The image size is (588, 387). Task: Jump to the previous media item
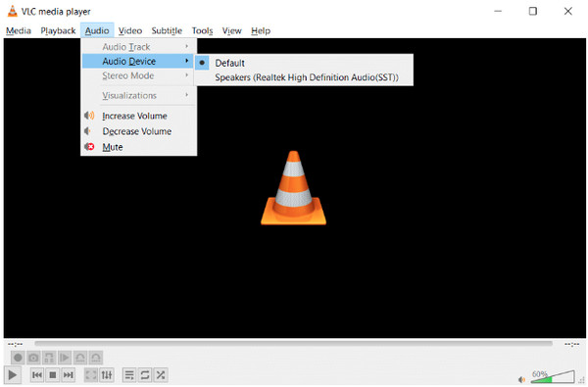37,374
